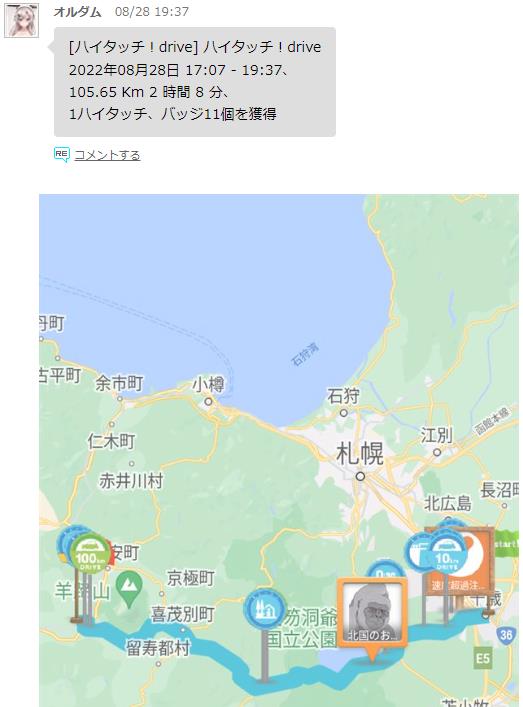Open the オルダム username profile
The width and height of the screenshot is (523, 707).
pyautogui.click(x=77, y=12)
